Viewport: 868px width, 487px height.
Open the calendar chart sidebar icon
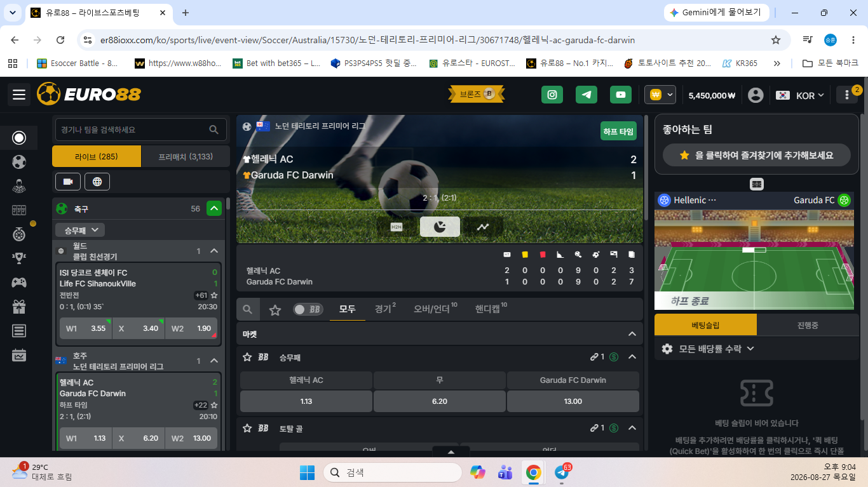coord(19,355)
